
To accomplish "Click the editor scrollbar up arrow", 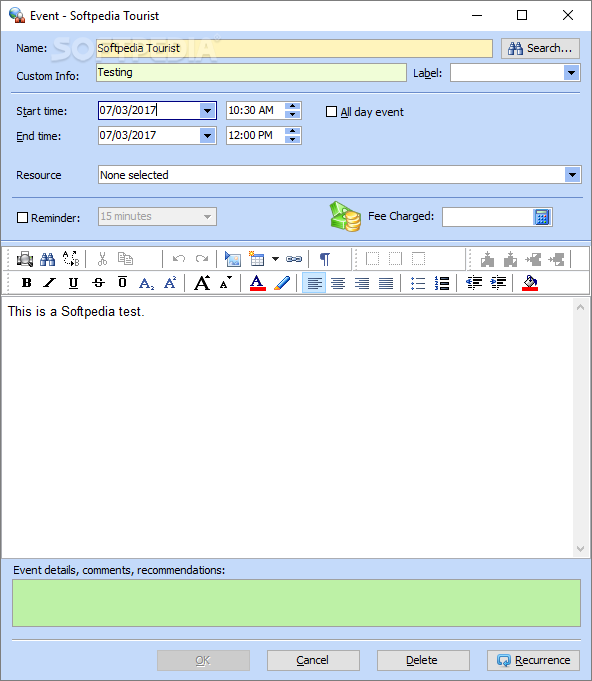I will tap(580, 307).
